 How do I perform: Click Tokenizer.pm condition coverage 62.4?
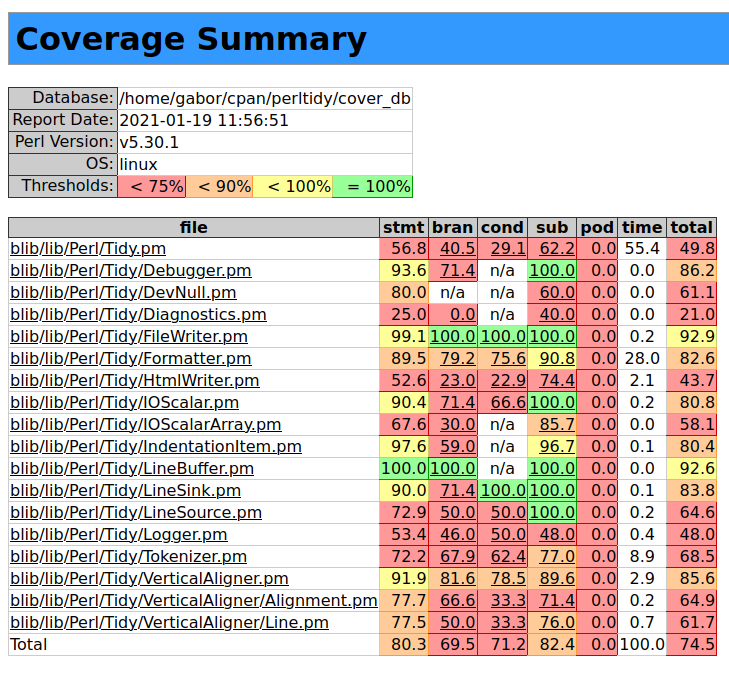tap(508, 557)
